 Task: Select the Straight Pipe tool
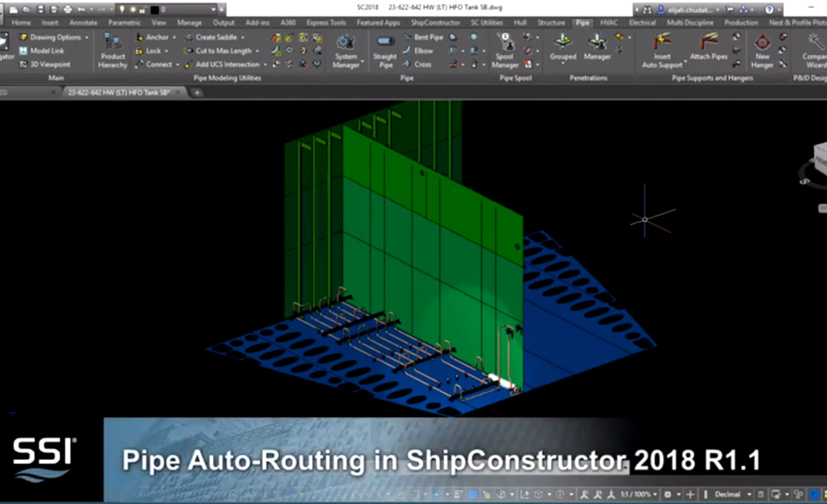tap(385, 50)
